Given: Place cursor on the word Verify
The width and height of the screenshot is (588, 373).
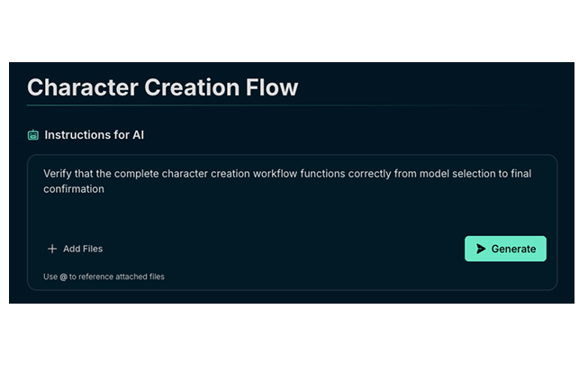Looking at the screenshot, I should [59, 173].
